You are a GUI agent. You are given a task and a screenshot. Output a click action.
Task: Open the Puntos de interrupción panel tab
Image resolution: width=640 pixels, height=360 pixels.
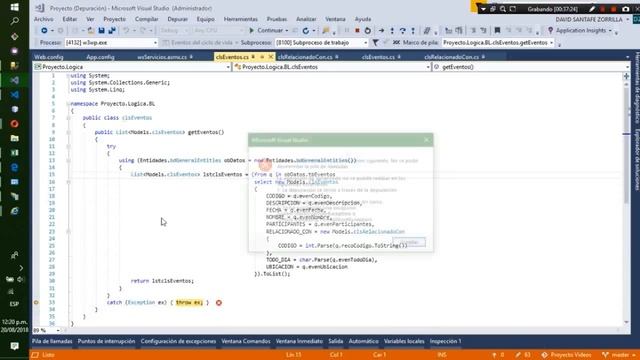coord(106,341)
